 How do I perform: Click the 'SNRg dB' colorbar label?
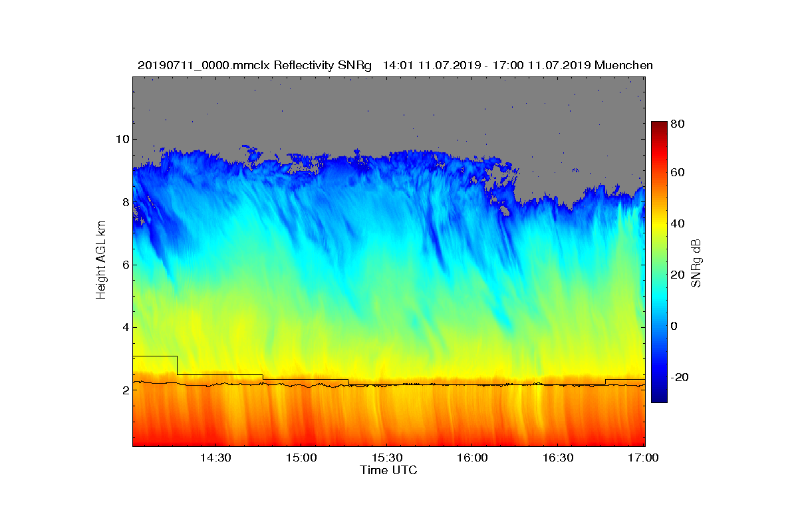click(696, 264)
